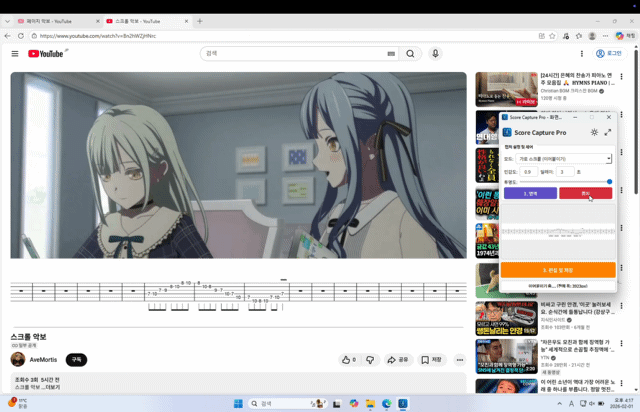Image resolution: width=640 pixels, height=412 pixels.
Task: Dislike the video with the thumbs-down button
Action: [370, 359]
